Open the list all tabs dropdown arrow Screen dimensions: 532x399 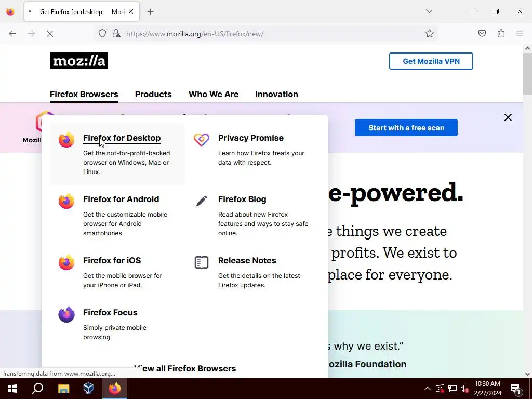(429, 11)
